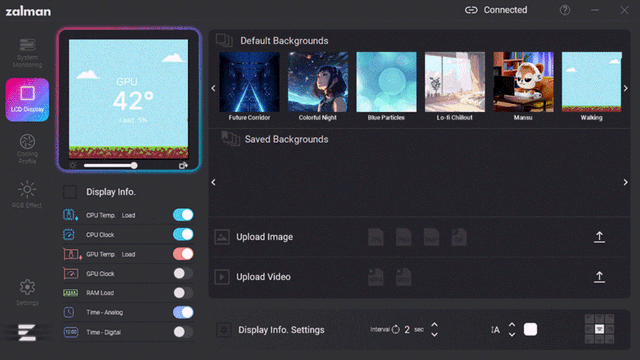This screenshot has width=640, height=360.
Task: Check the Display Info. checkbox
Action: [70, 192]
